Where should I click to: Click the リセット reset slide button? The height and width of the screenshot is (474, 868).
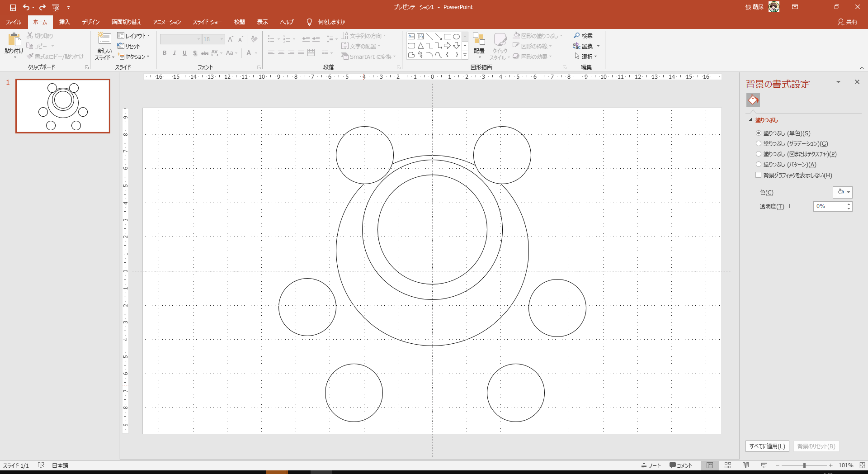(x=129, y=46)
